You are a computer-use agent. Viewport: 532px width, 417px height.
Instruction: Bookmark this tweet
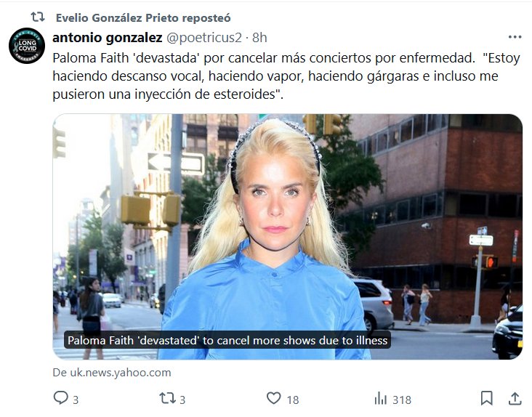tap(486, 398)
